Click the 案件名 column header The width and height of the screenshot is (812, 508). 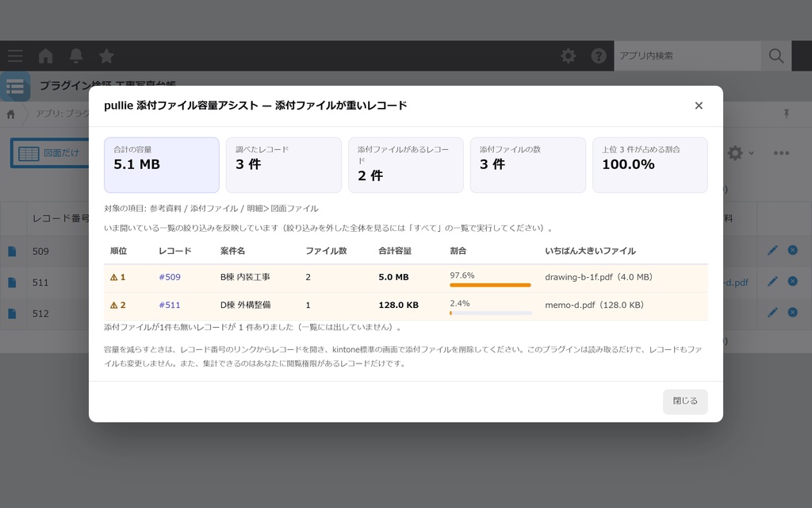coord(232,251)
